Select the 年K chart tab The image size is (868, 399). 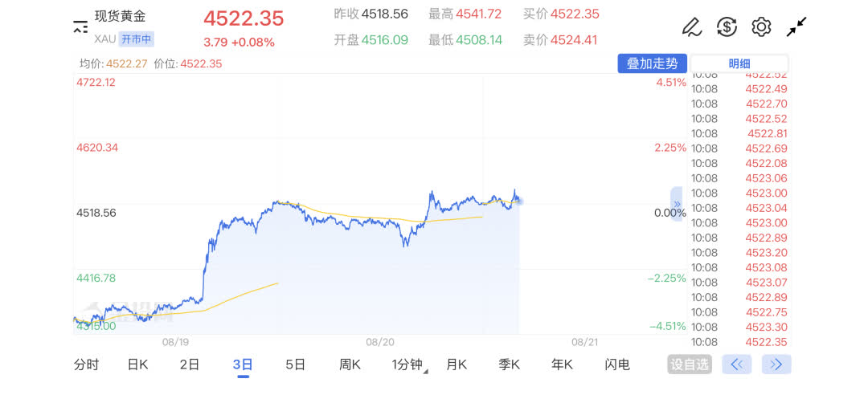tap(562, 364)
